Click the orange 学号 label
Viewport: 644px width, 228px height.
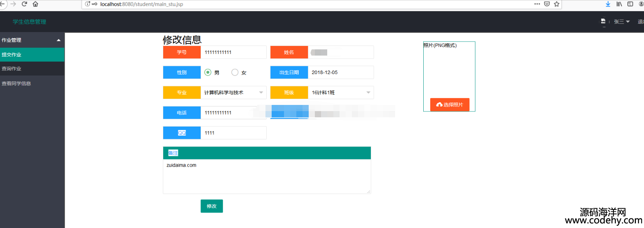point(182,52)
